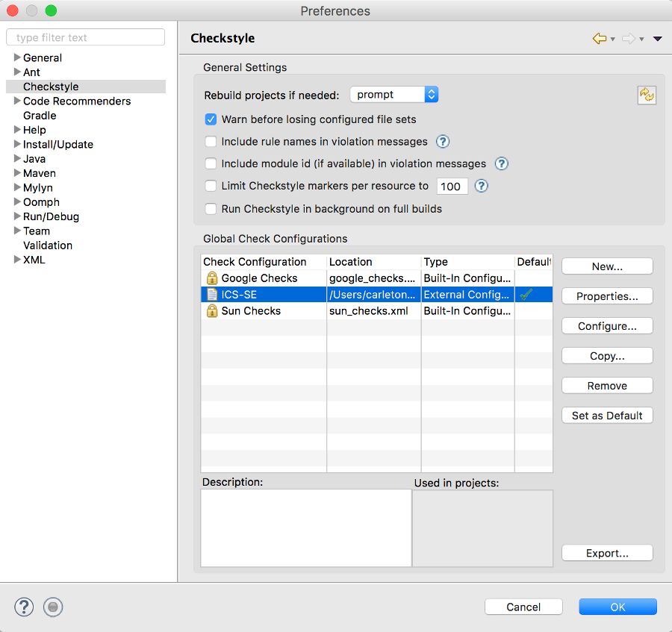This screenshot has height=632, width=672.
Task: Expand the Java preferences tree item
Action: point(16,158)
